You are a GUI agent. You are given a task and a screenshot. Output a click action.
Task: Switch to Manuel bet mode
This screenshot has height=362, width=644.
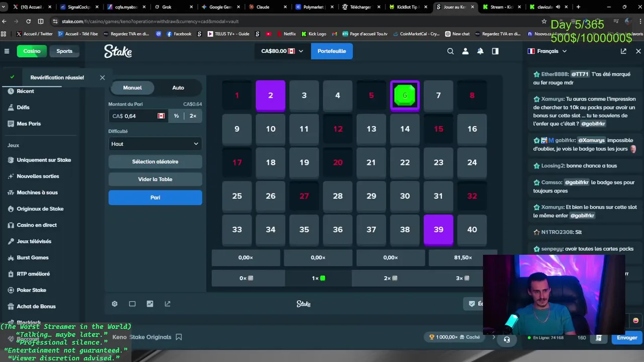click(x=132, y=87)
